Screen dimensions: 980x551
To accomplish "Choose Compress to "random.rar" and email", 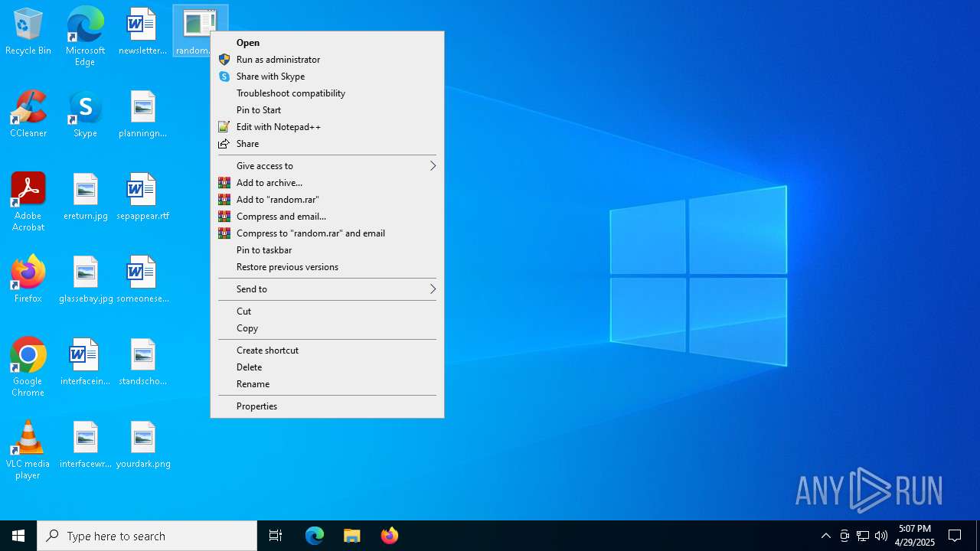I will tap(327, 233).
